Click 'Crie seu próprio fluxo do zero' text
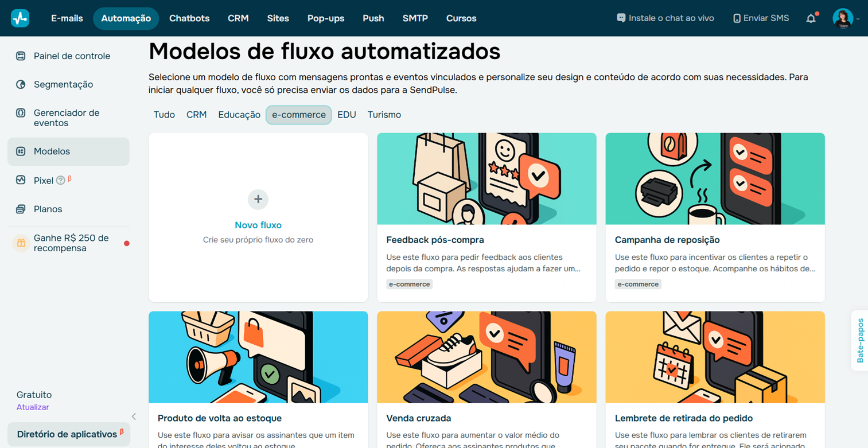This screenshot has width=868, height=448. tap(258, 240)
